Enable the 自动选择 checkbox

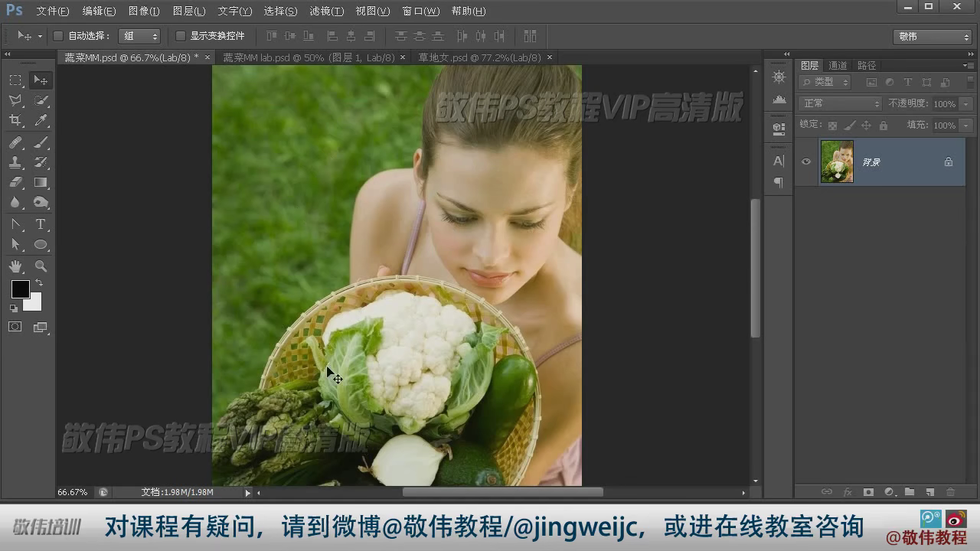point(58,36)
